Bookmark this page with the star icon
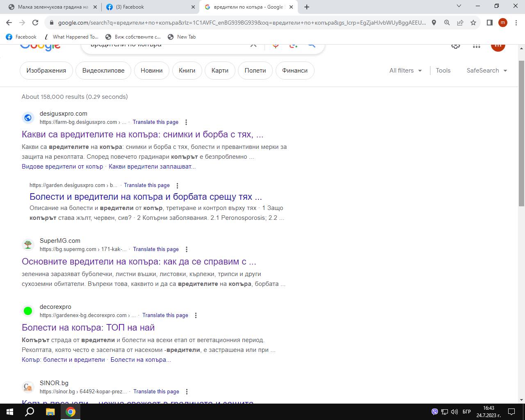The width and height of the screenshot is (525, 420). [x=473, y=23]
